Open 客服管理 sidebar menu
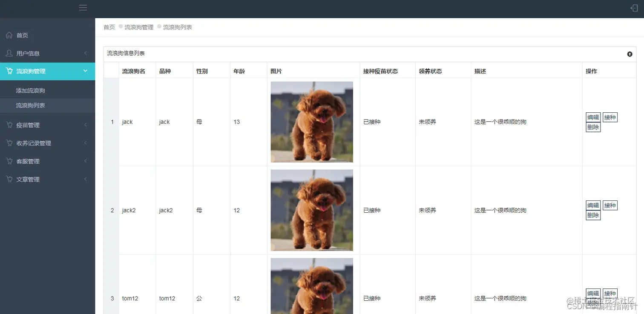 pos(47,161)
